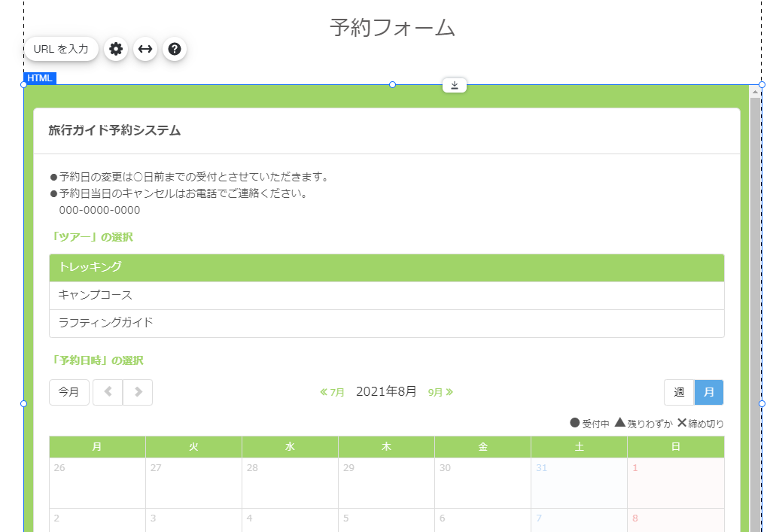Switch calendar to 月 view
The image size is (779, 532).
point(709,392)
